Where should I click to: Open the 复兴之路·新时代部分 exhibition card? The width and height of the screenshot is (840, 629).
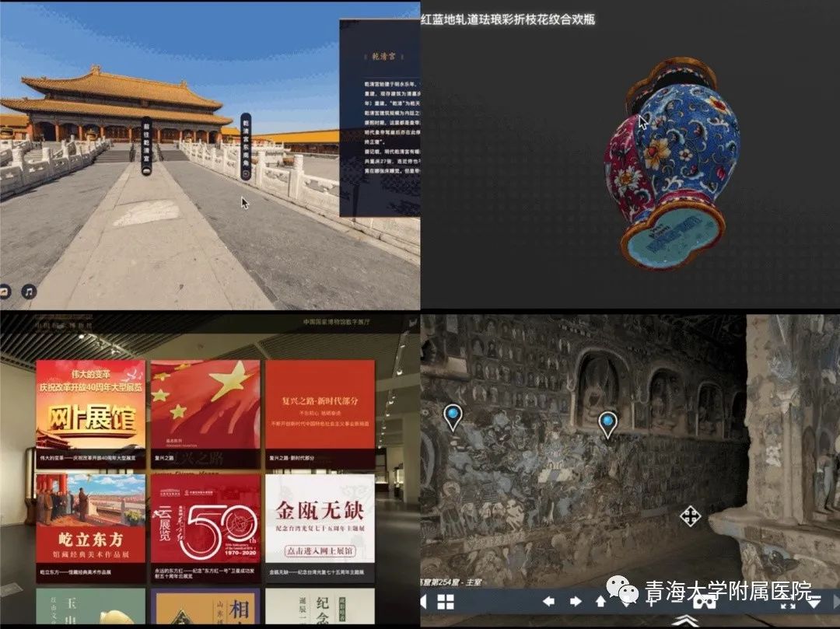pos(320,413)
